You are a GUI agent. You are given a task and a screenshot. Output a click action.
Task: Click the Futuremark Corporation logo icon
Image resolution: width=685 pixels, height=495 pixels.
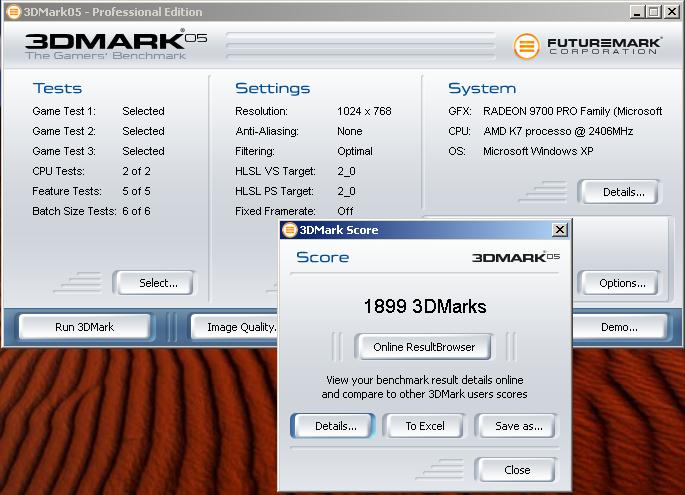(x=526, y=46)
